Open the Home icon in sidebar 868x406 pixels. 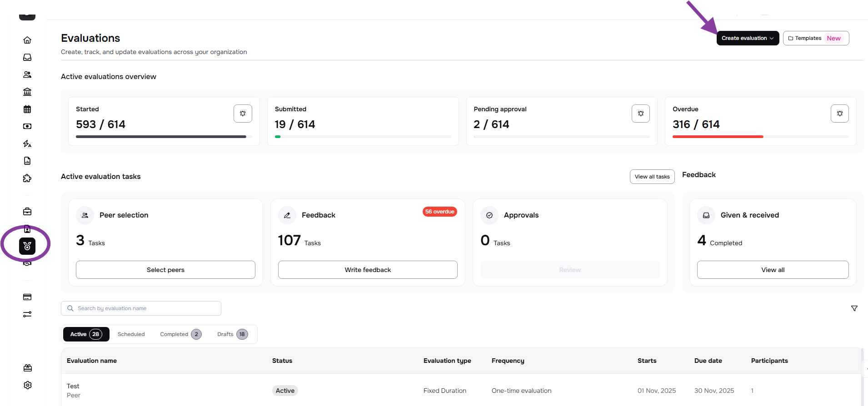coord(27,40)
